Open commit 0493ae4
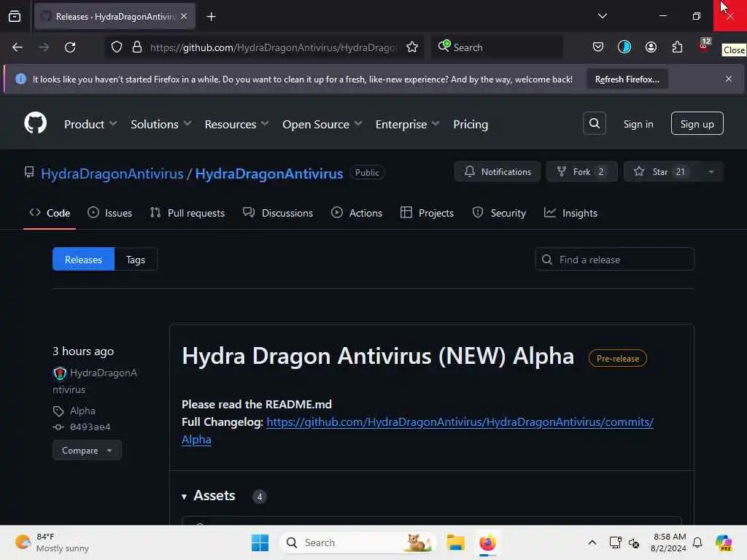The width and height of the screenshot is (747, 560). pos(90,427)
